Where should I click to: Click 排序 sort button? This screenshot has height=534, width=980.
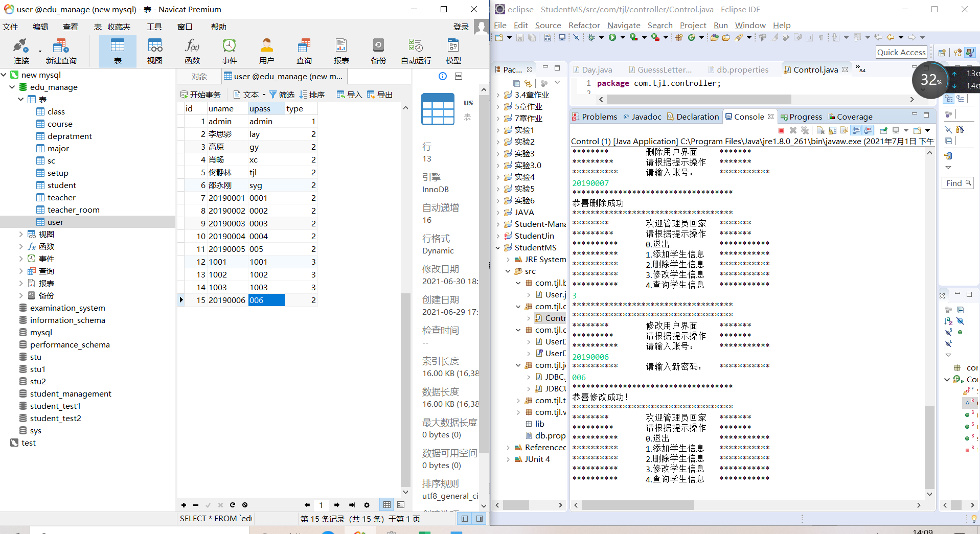coord(312,95)
